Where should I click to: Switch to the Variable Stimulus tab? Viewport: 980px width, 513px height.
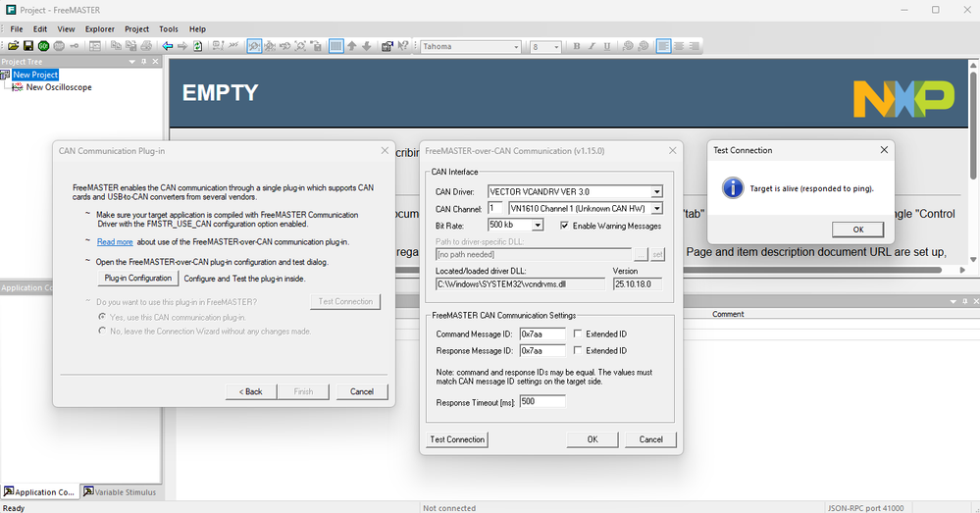(120, 491)
